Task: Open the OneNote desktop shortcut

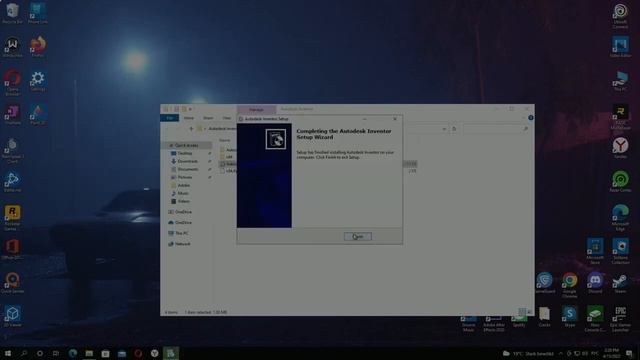Action: pyautogui.click(x=12, y=114)
